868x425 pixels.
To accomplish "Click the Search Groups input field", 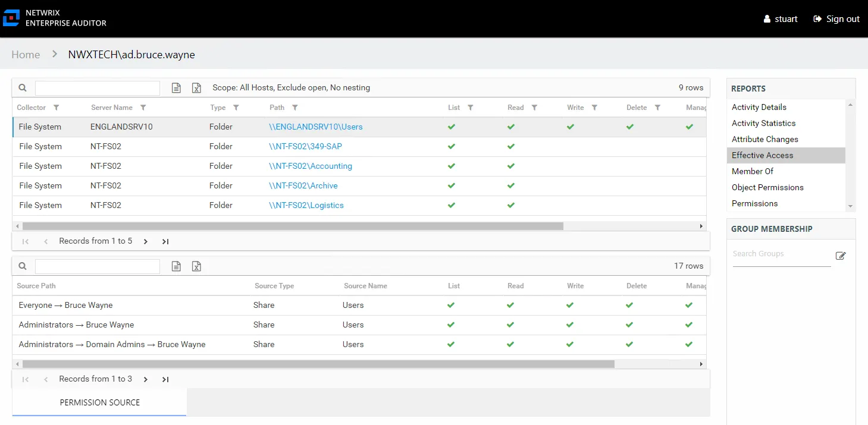I will [782, 254].
